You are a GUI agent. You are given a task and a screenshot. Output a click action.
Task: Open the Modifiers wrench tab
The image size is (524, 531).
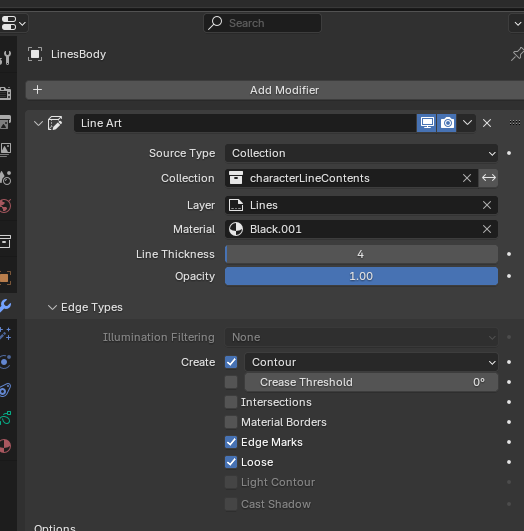tap(6, 306)
